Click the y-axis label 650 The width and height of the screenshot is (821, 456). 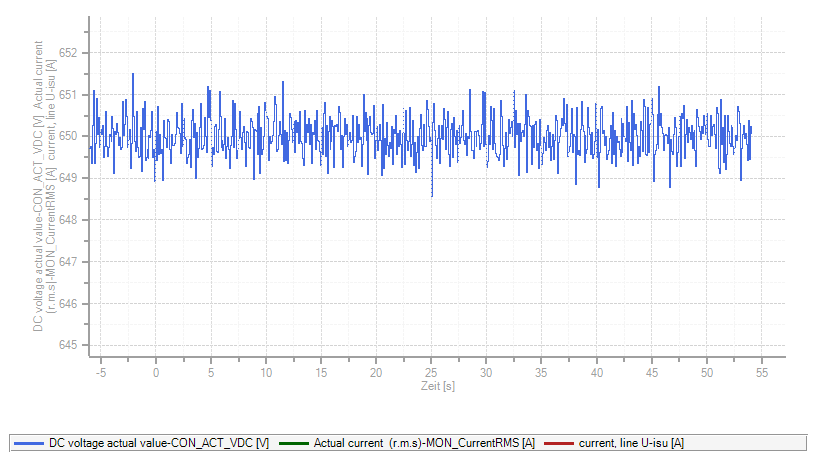pyautogui.click(x=68, y=136)
